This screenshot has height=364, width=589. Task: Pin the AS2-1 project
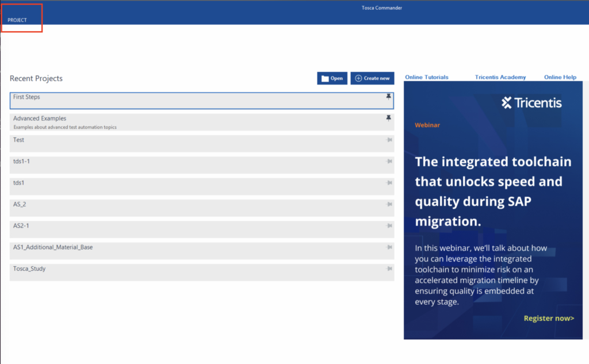389,225
